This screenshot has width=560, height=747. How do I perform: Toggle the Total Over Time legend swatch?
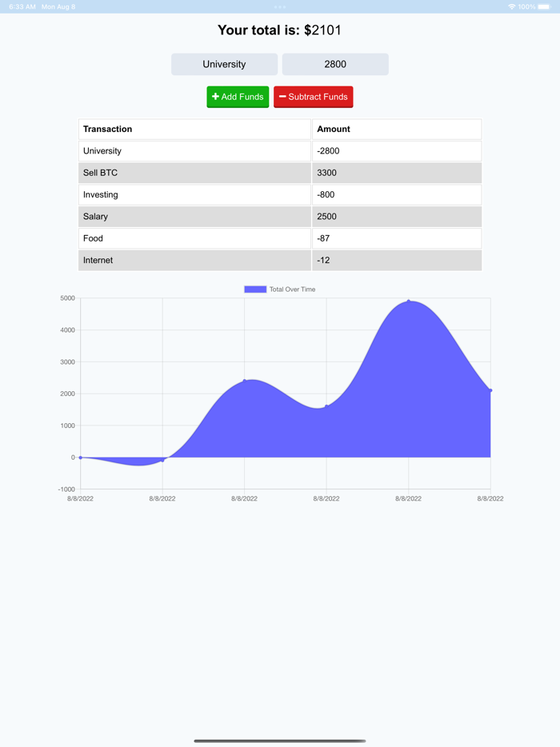tap(255, 290)
